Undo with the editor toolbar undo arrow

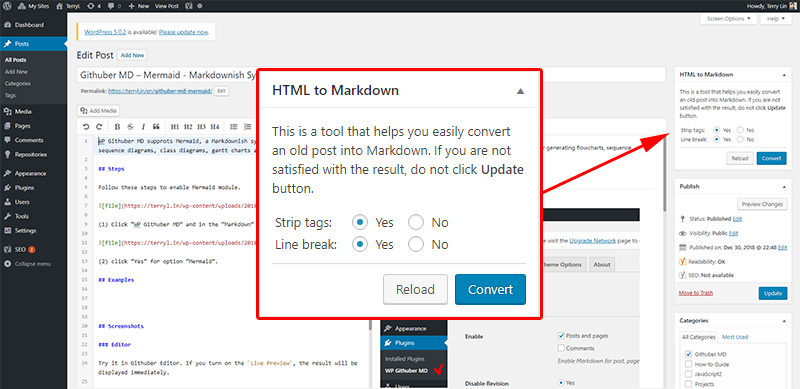pos(86,127)
